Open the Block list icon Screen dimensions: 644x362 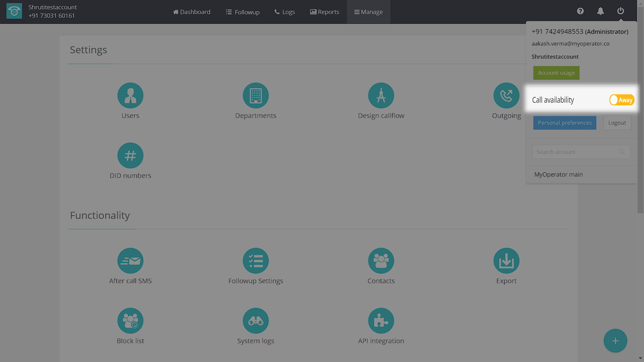pyautogui.click(x=130, y=321)
